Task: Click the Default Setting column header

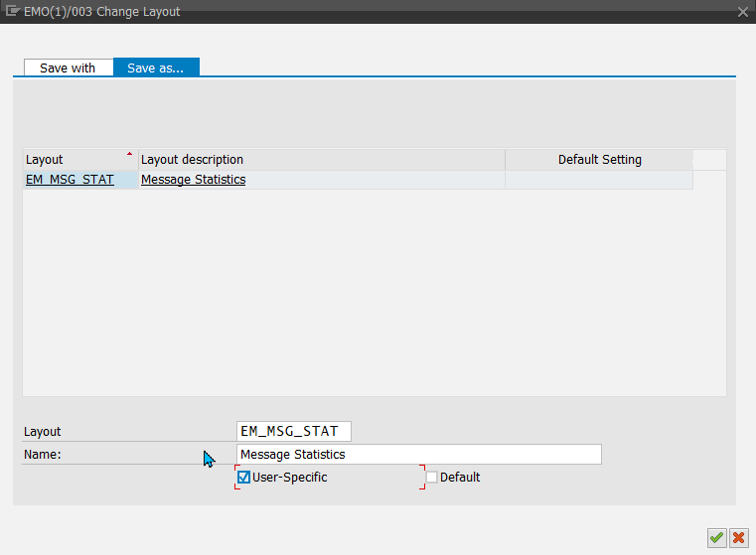Action: pos(599,160)
